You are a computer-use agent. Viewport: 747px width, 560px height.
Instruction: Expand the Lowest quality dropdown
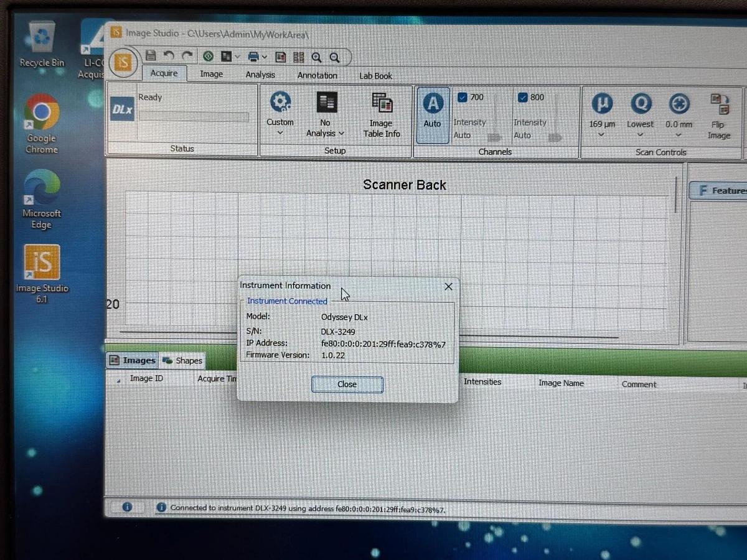[640, 134]
